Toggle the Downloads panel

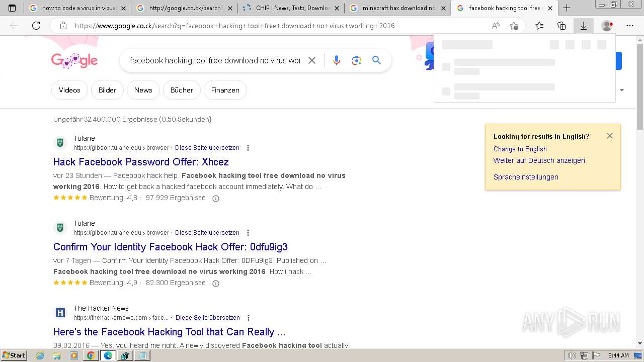(584, 26)
